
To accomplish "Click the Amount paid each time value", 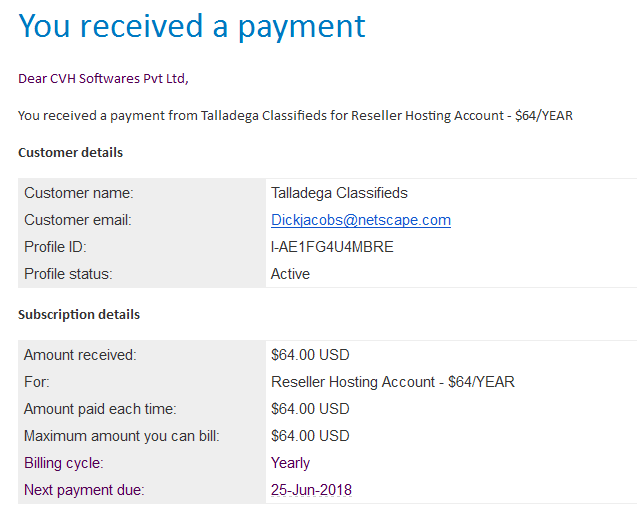I will tap(310, 409).
